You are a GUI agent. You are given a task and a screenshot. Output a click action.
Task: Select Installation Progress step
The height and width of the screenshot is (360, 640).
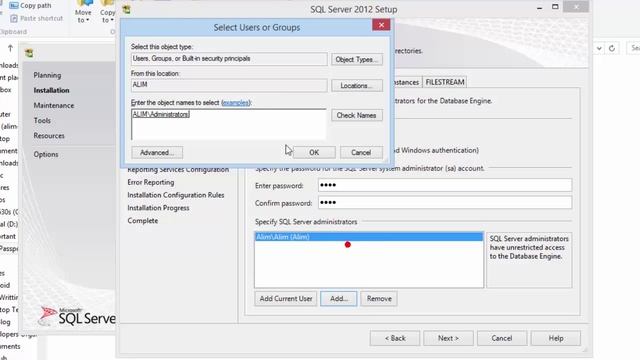pyautogui.click(x=158, y=208)
